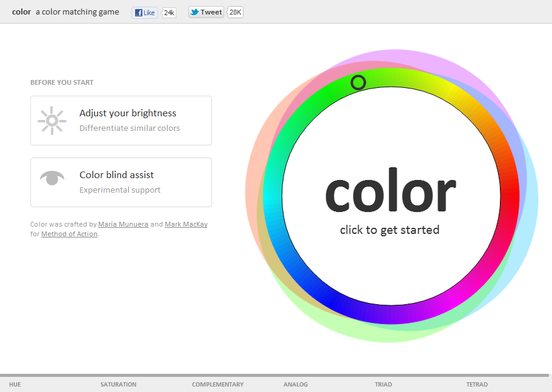Select the COMPLEMENTARY stage tab
552x392 pixels.
(x=218, y=384)
